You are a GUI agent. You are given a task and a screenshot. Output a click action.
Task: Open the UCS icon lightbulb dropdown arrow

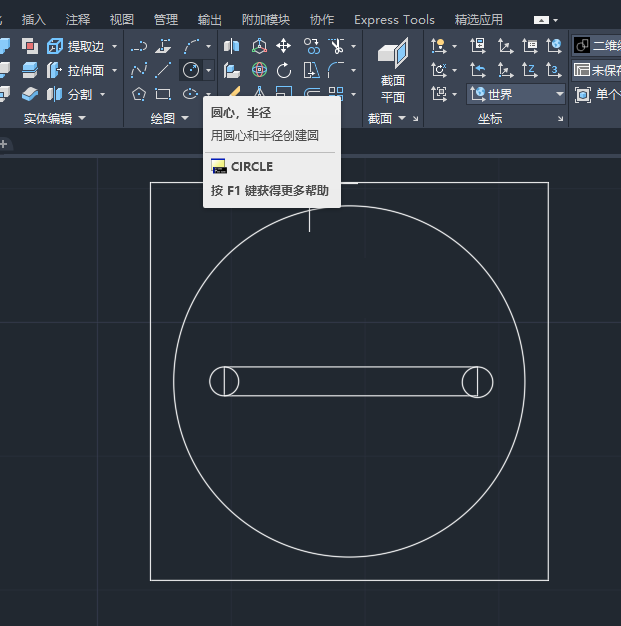(x=454, y=46)
